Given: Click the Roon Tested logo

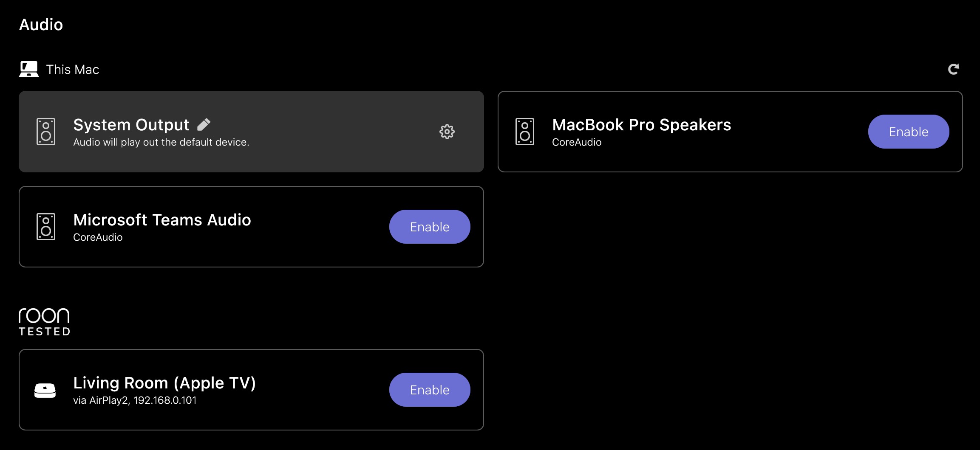Looking at the screenshot, I should tap(44, 322).
